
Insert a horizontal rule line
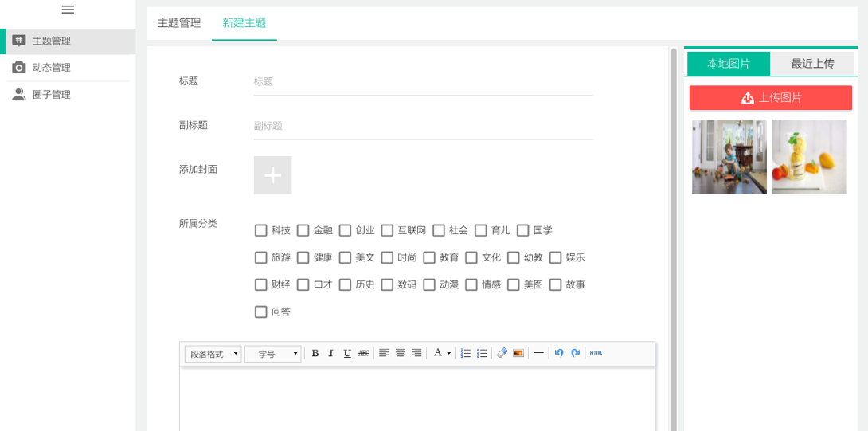coord(538,353)
